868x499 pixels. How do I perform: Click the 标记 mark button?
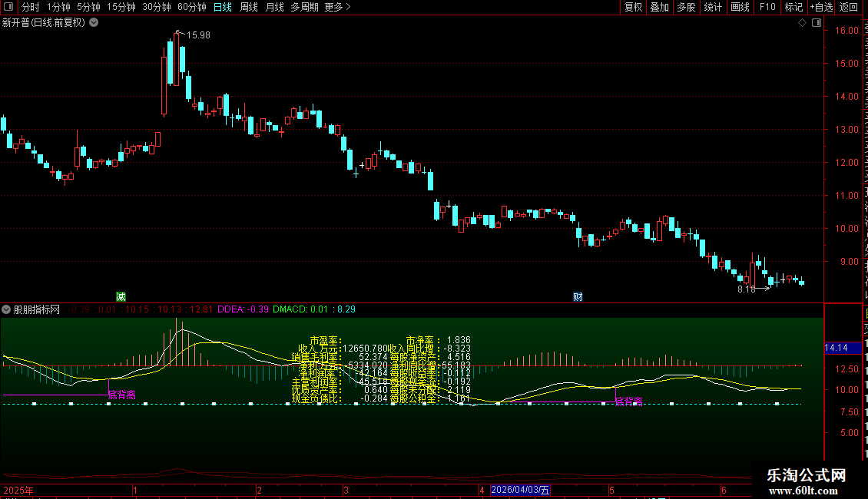click(x=793, y=7)
